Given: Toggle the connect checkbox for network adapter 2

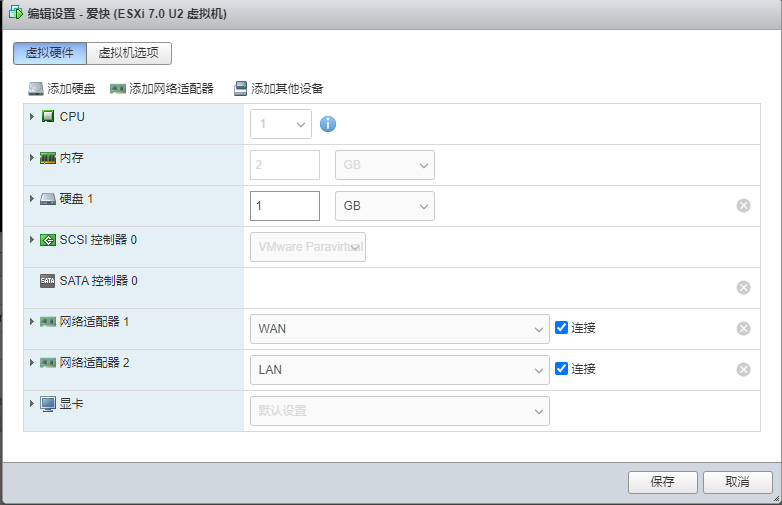Looking at the screenshot, I should 562,369.
